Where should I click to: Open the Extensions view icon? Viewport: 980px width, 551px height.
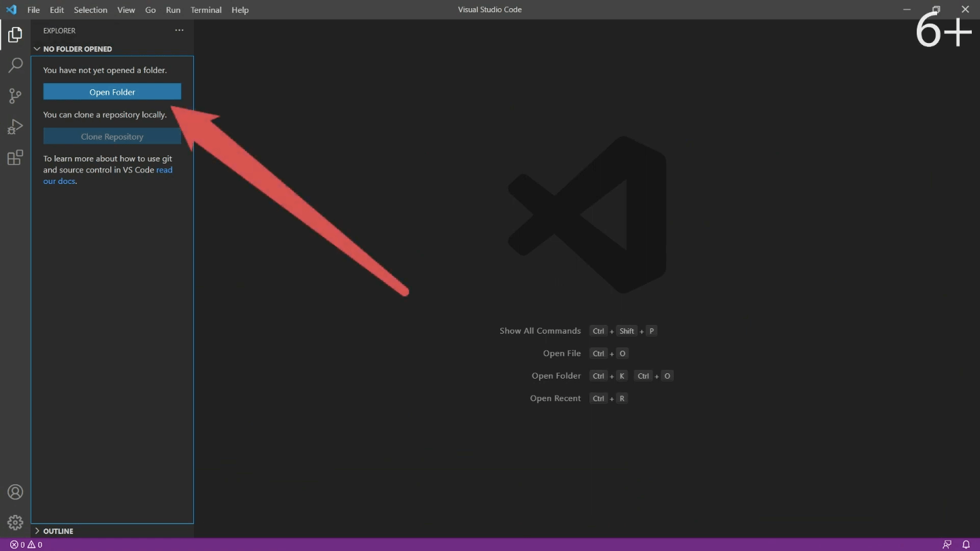point(15,158)
